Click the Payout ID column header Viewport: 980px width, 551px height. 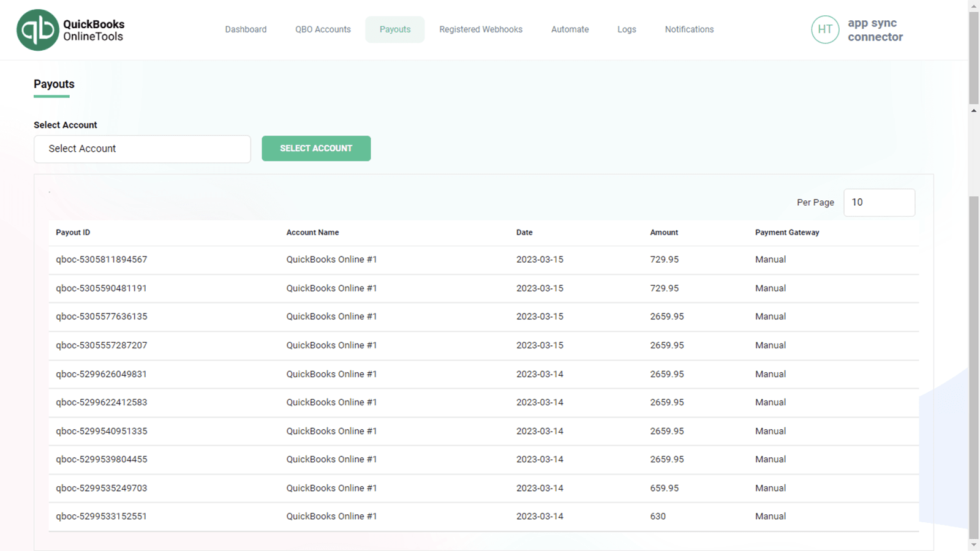(72, 232)
